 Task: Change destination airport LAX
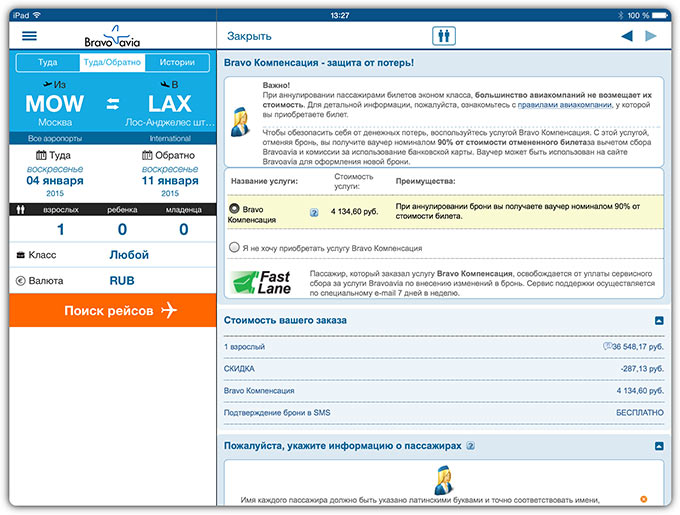pyautogui.click(x=170, y=104)
